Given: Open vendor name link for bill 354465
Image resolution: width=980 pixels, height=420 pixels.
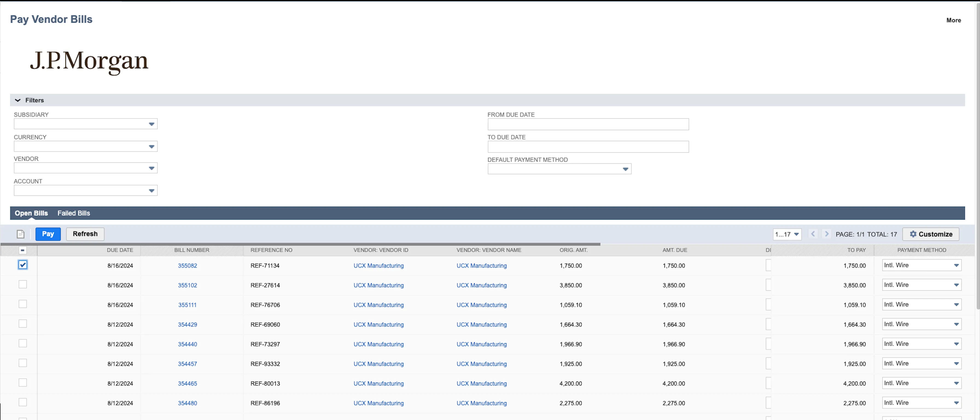Looking at the screenshot, I should [x=482, y=383].
